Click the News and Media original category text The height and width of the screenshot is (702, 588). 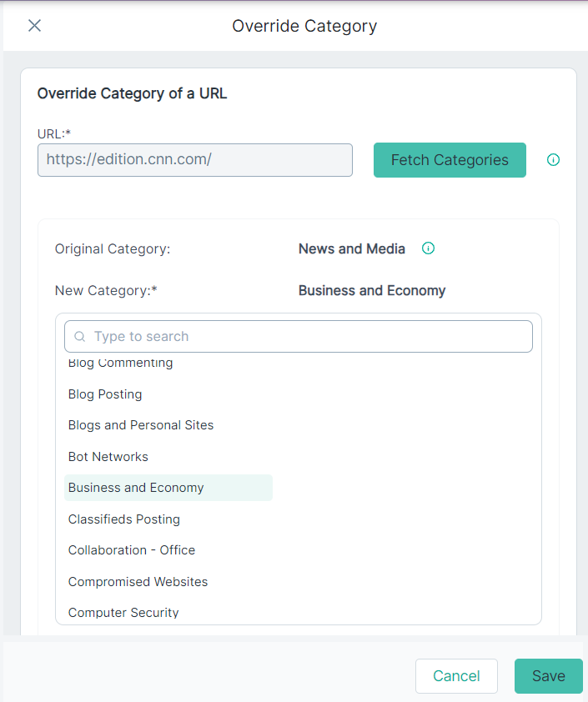[352, 248]
